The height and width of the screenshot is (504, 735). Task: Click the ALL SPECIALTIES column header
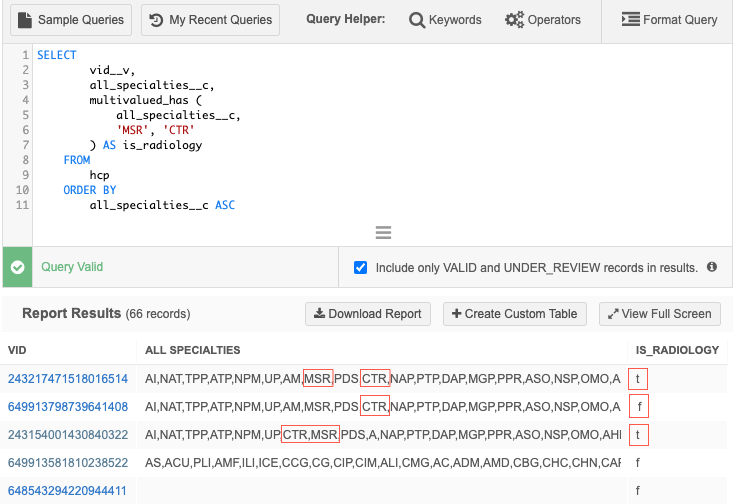pos(193,350)
